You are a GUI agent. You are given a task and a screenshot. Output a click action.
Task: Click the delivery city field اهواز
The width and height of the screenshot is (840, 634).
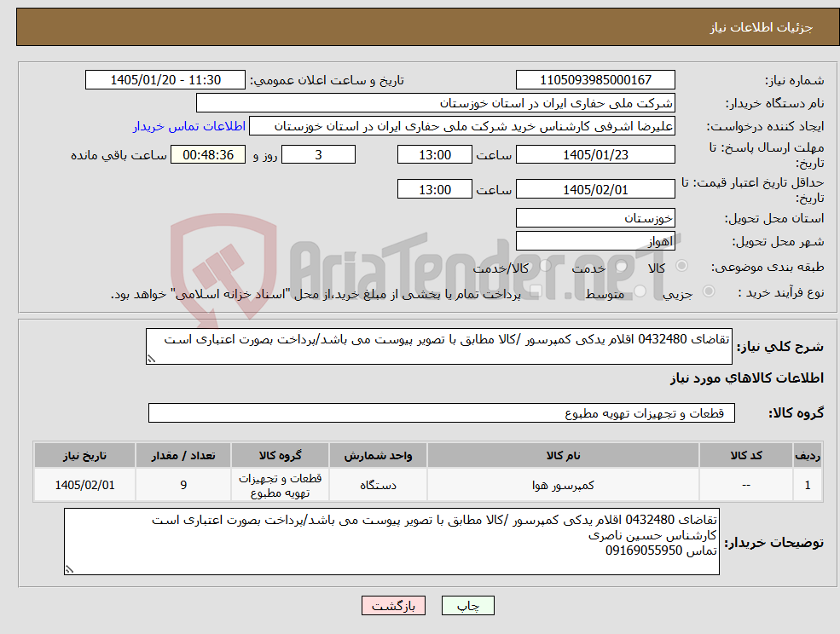coord(595,241)
